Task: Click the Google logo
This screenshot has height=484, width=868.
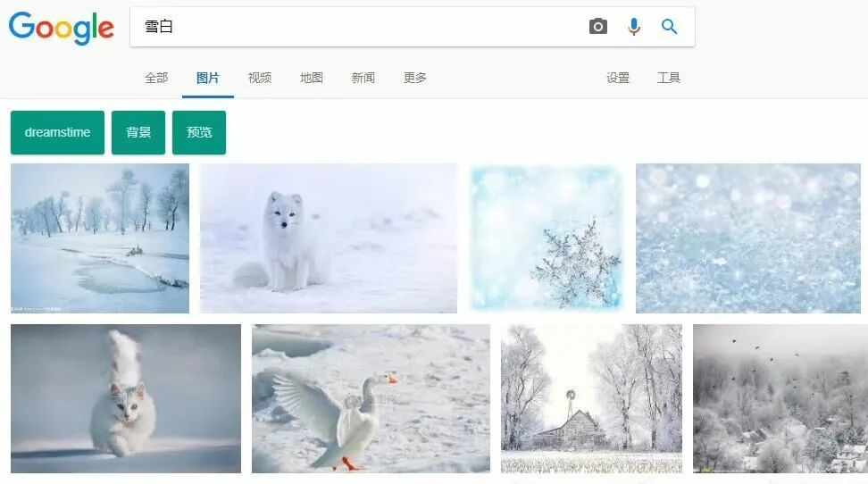Action: 62,28
